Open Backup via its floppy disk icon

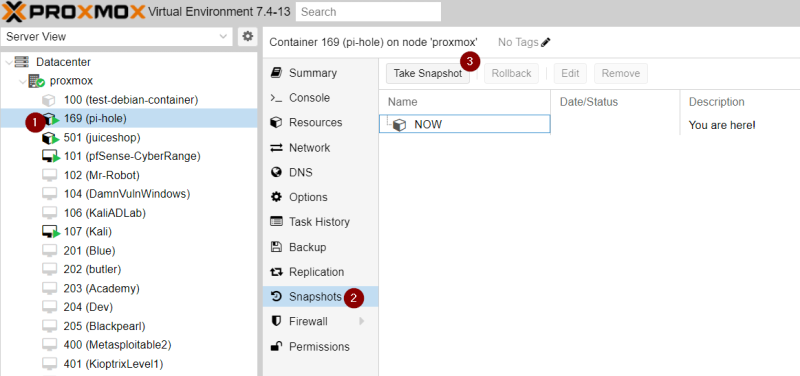[x=276, y=247]
